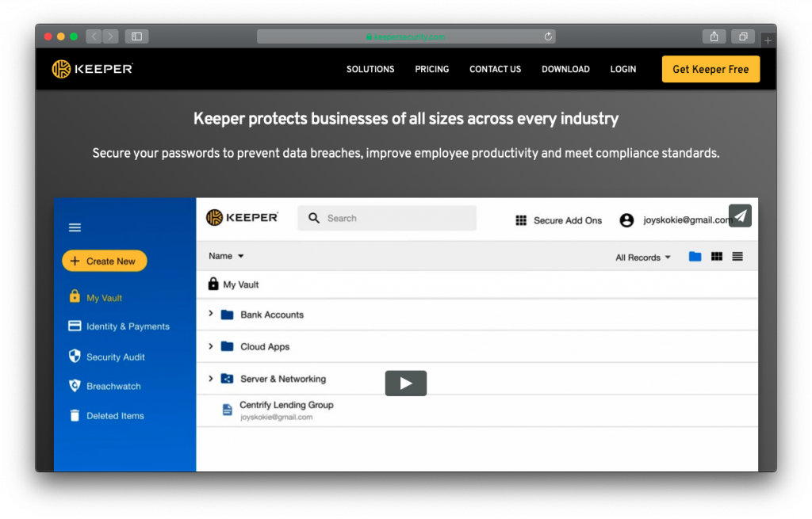Click the Cloud Apps folder icon
This screenshot has width=812, height=519.
click(x=227, y=346)
